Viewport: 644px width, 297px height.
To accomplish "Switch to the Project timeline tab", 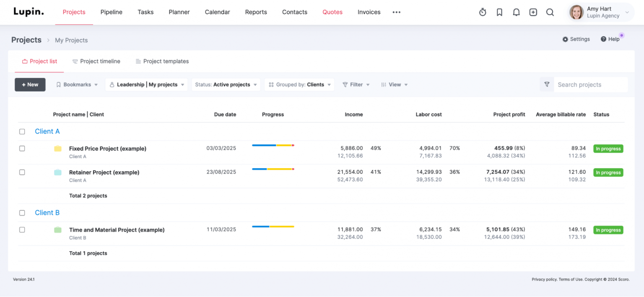I will (x=100, y=61).
